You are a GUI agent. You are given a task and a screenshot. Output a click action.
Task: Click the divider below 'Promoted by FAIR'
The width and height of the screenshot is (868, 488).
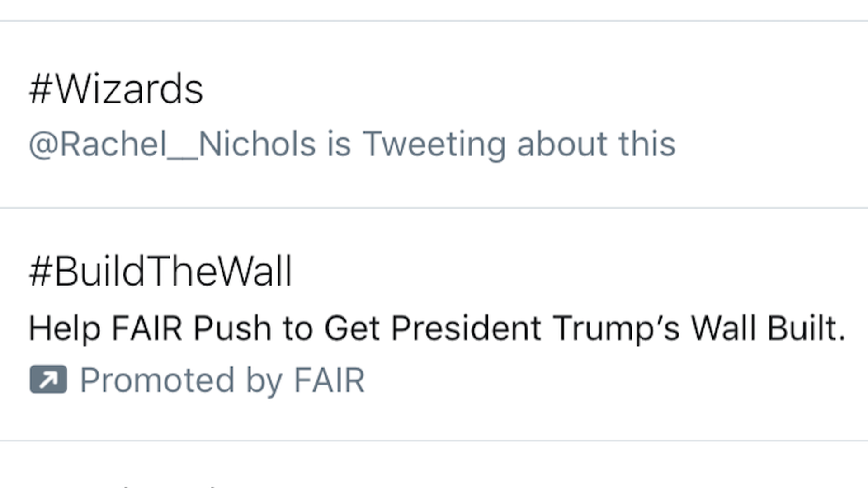coord(434,441)
